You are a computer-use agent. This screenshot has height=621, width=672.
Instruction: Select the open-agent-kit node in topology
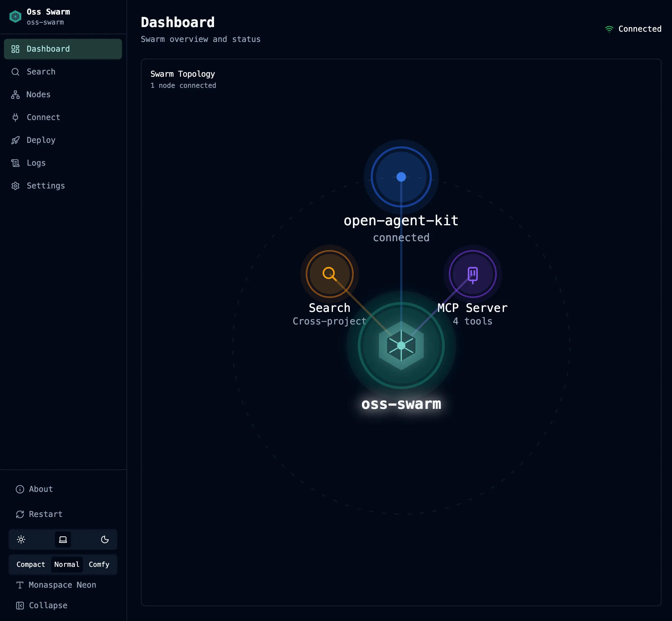[401, 177]
